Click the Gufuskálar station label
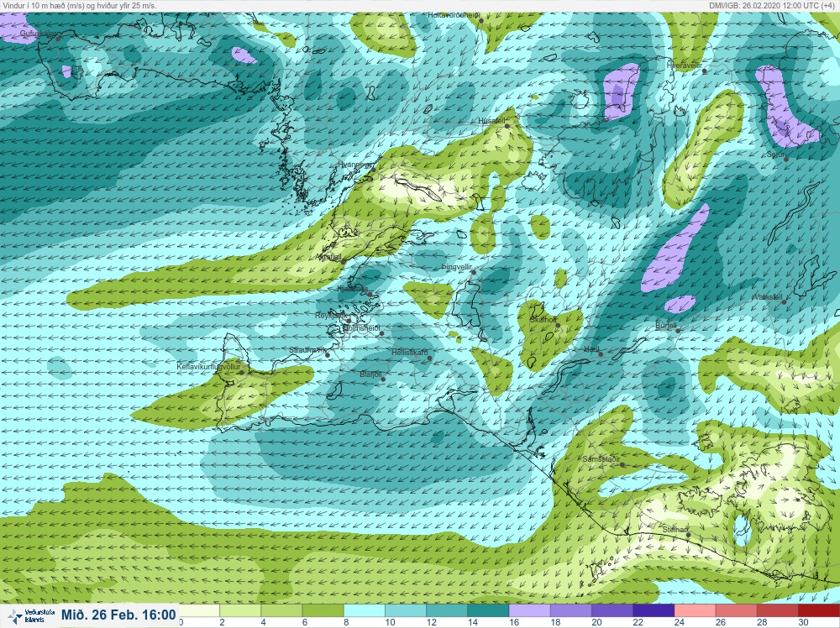Viewport: 840px width, 628px height. [x=37, y=34]
